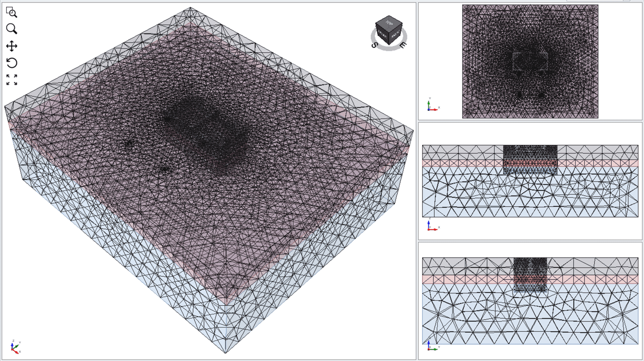Click the FRONT face of the view cube
Screen dimensions: 644x361
(x=382, y=35)
